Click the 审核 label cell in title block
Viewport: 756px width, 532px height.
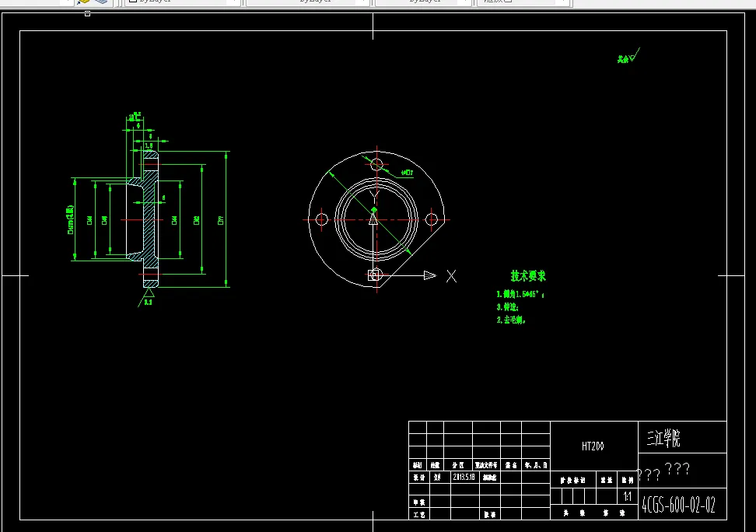pos(418,502)
